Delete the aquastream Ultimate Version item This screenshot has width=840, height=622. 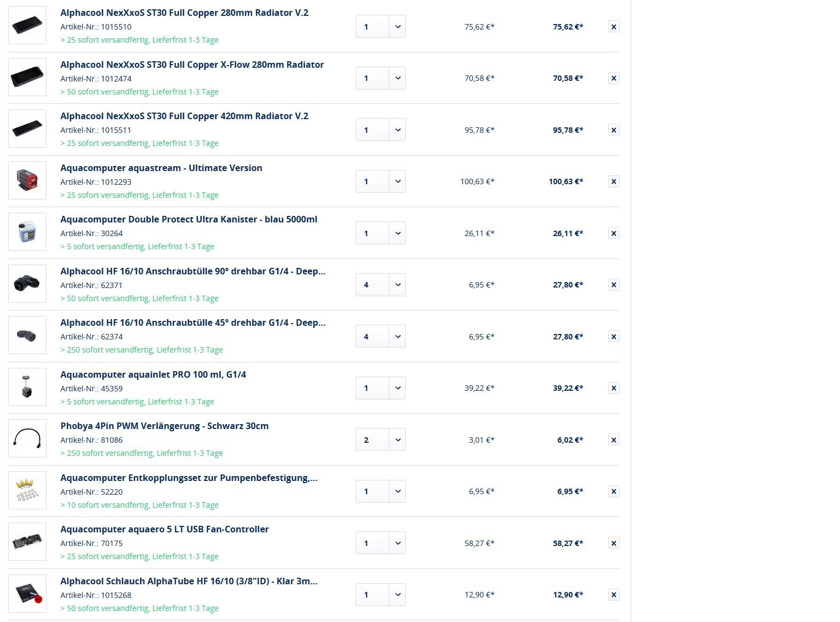(614, 181)
